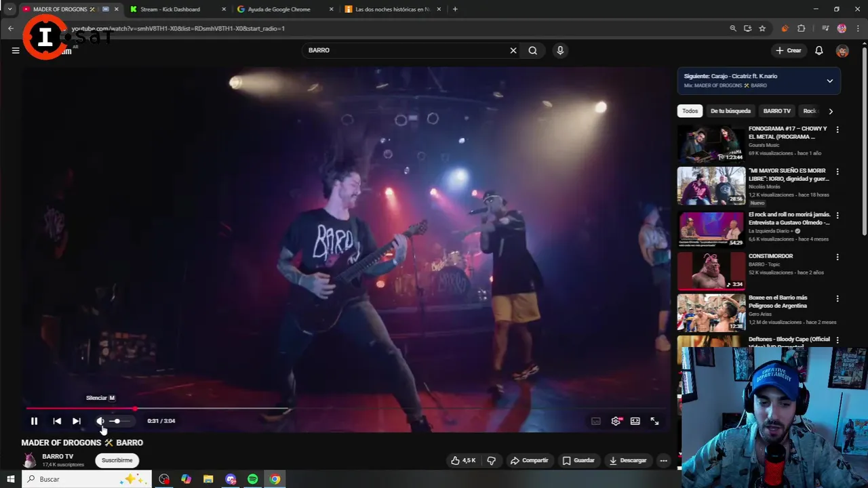Switch to theater mode
The width and height of the screenshot is (868, 488).
click(x=635, y=421)
